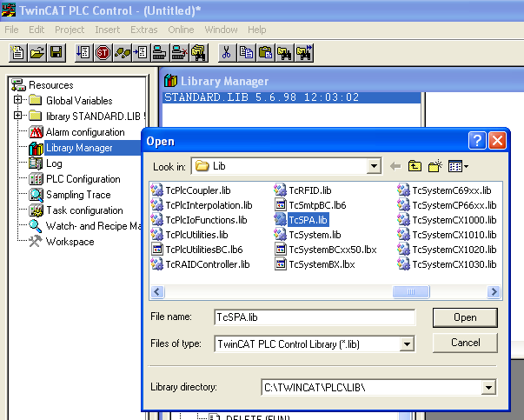Open the Project menu
This screenshot has width=524, height=420.
coord(70,30)
